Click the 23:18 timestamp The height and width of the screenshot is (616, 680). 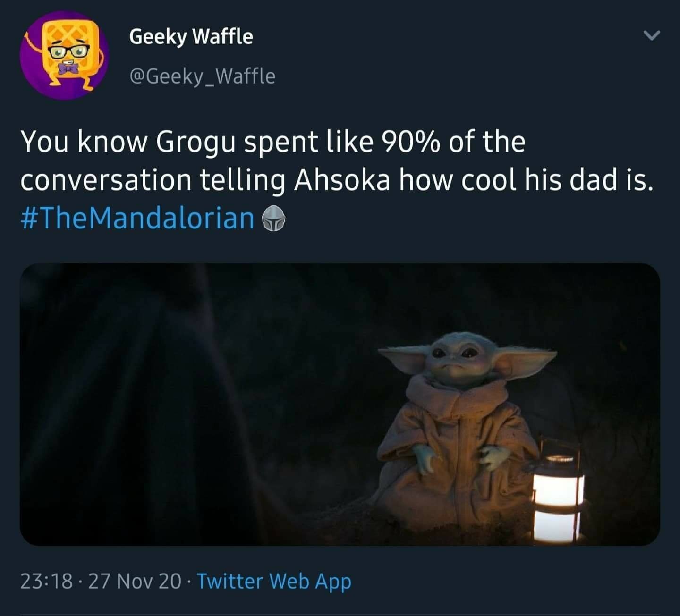(x=46, y=581)
